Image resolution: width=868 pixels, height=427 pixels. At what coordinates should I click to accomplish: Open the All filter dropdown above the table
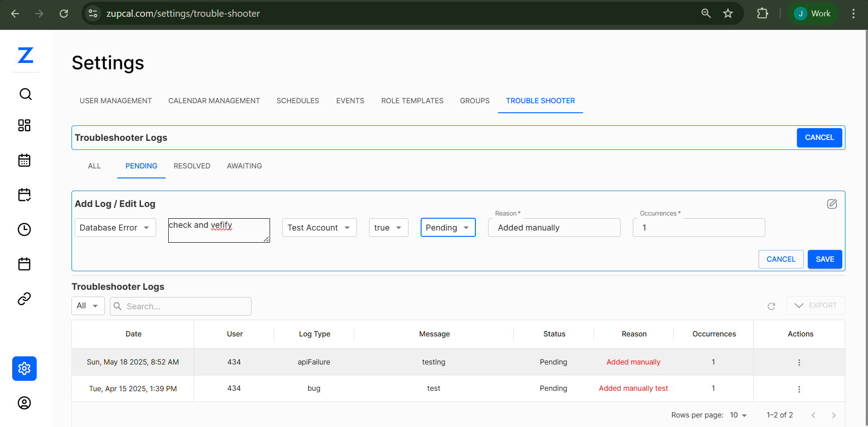[88, 306]
